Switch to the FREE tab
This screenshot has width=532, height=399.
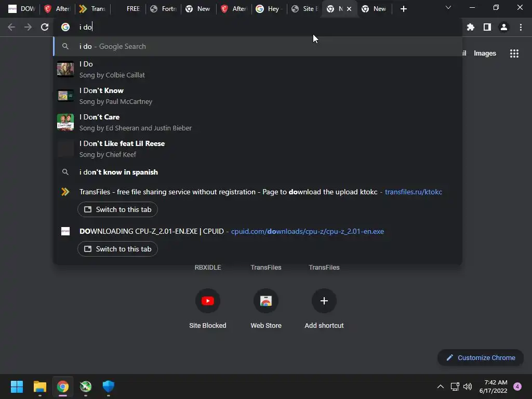coord(128,9)
